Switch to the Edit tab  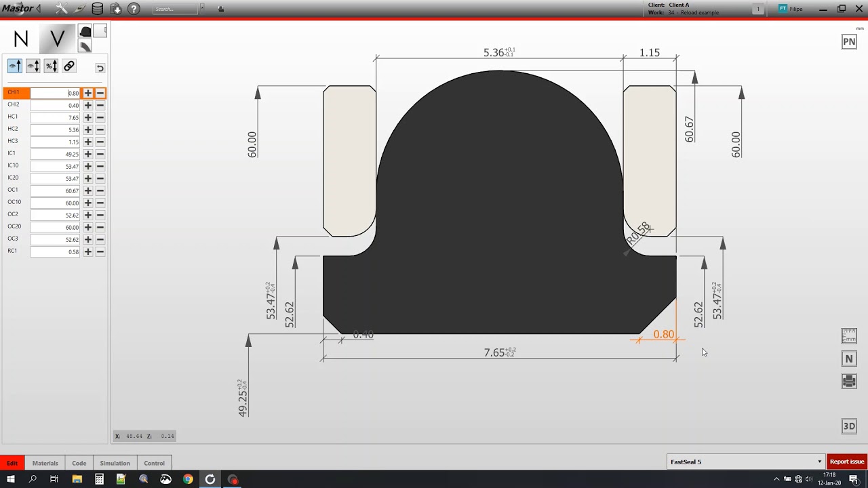pos(12,463)
